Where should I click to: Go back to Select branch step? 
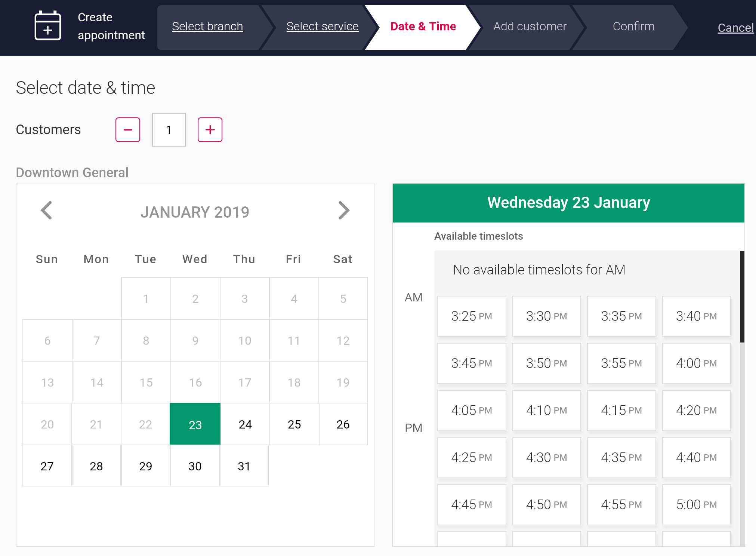207,27
